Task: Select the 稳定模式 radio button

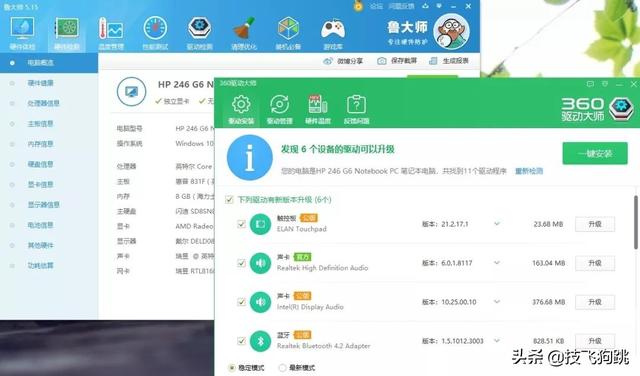Action: tap(231, 368)
